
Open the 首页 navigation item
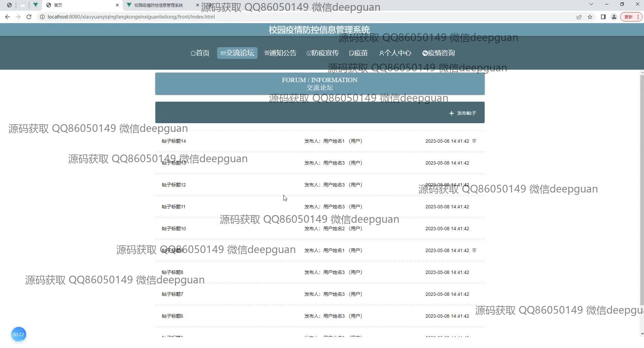(200, 53)
